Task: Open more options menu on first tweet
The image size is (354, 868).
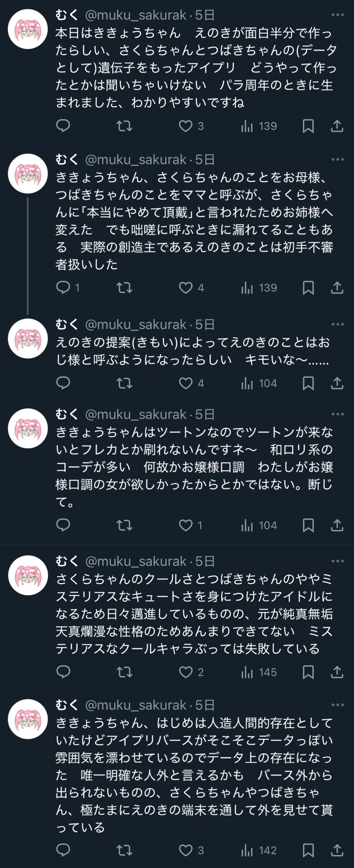Action: point(338,15)
